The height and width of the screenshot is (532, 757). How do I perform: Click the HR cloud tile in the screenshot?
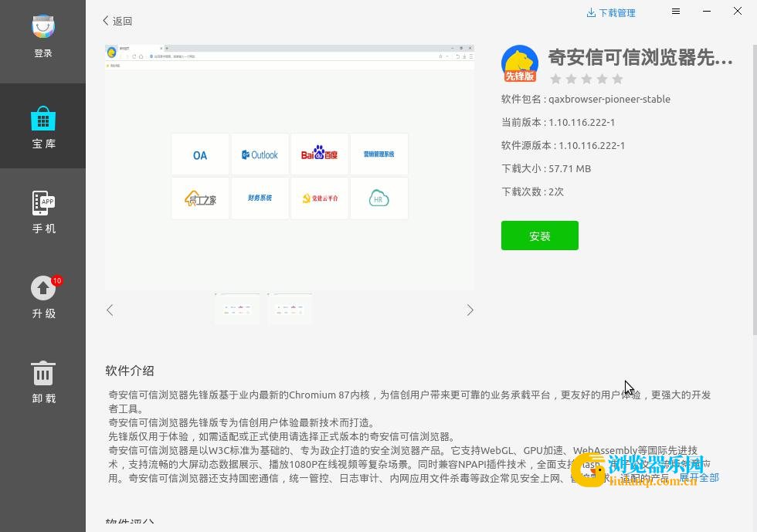379,198
